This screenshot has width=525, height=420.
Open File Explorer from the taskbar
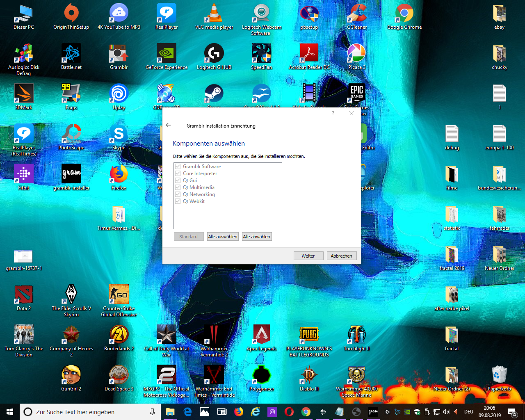170,412
